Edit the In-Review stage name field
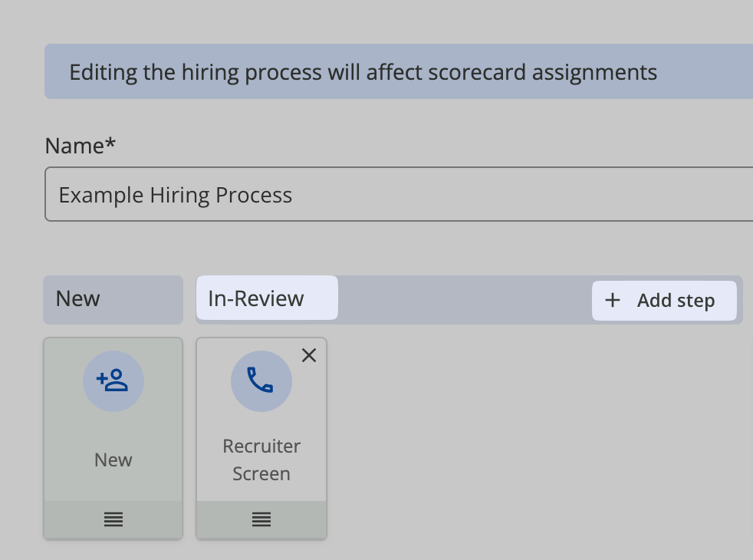753x560 pixels. pos(266,298)
